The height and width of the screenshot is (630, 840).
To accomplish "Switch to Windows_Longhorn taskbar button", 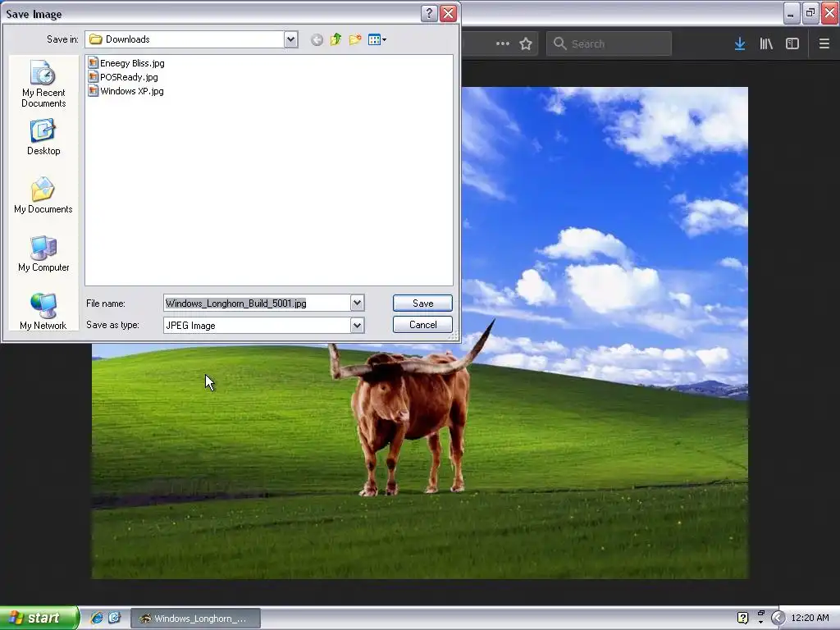I will point(196,619).
